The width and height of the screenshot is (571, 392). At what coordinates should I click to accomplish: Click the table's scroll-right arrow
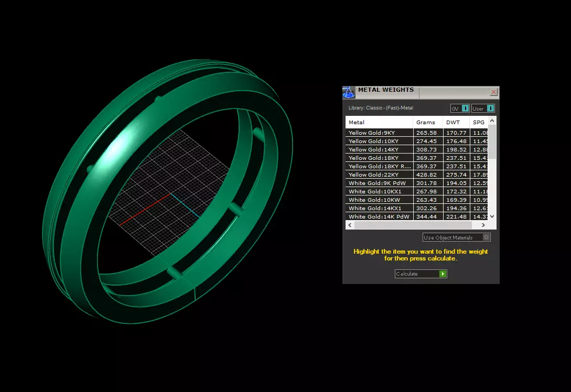tap(483, 225)
